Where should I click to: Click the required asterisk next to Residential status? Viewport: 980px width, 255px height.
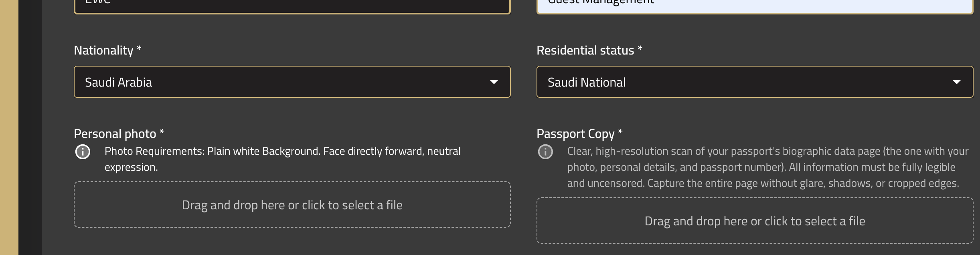click(x=640, y=48)
